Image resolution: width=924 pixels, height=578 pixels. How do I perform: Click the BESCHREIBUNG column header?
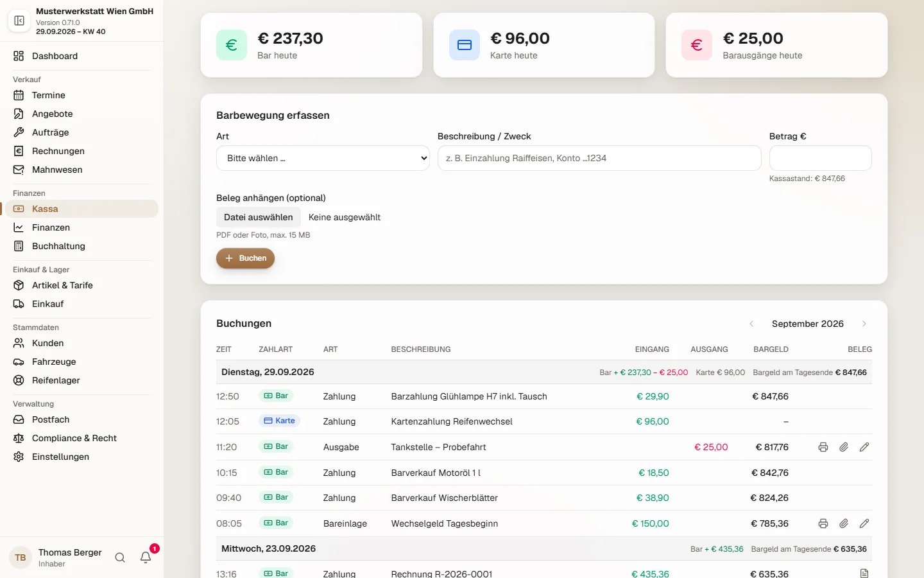coord(421,349)
